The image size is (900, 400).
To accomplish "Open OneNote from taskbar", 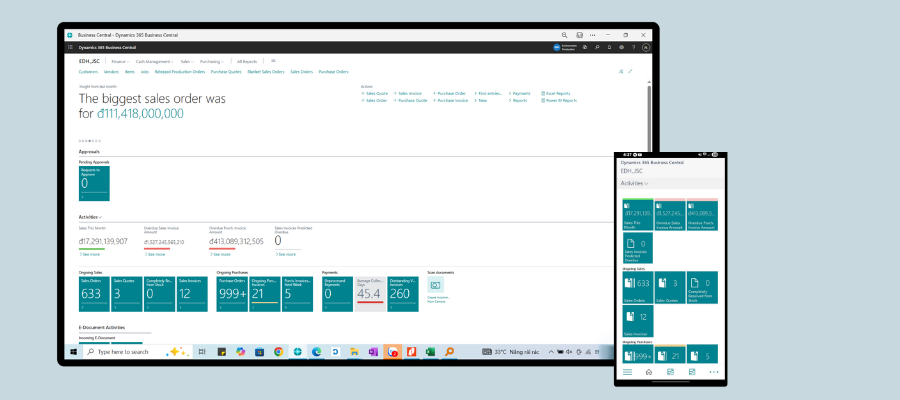I will (x=373, y=352).
